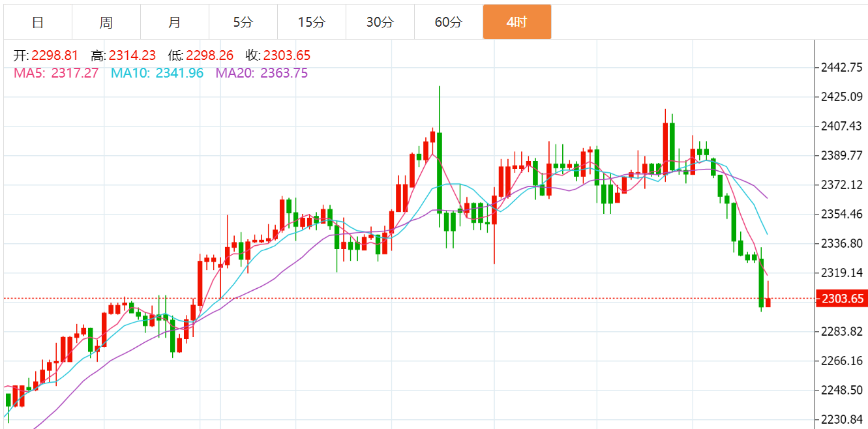The width and height of the screenshot is (868, 429).
Task: Click the 2389.77 price axis label
Action: pyautogui.click(x=841, y=156)
